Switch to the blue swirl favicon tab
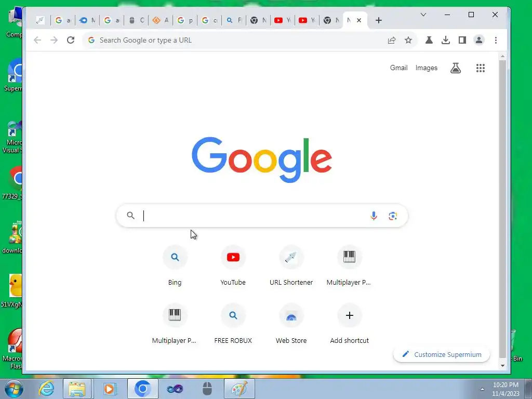532x399 pixels. (87, 20)
